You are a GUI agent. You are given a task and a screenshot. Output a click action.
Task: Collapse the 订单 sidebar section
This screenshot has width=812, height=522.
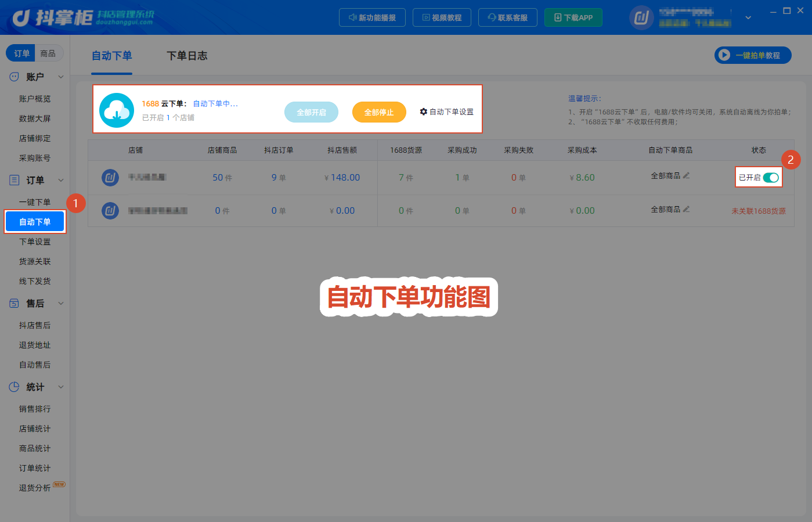61,180
